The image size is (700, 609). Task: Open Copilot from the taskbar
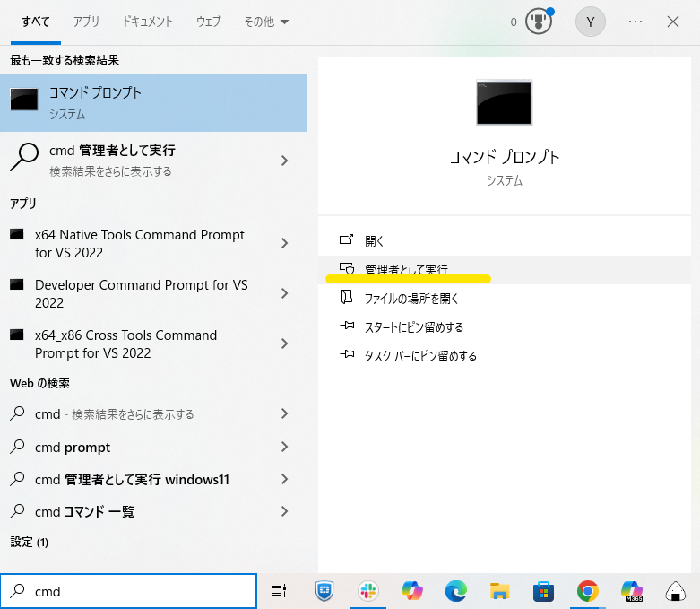coord(411,591)
